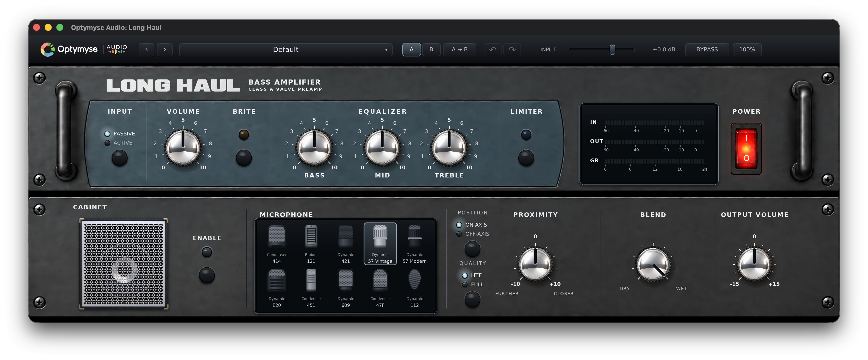868x360 pixels.
Task: Select OFF-AXIS microphone position
Action: pos(473,234)
